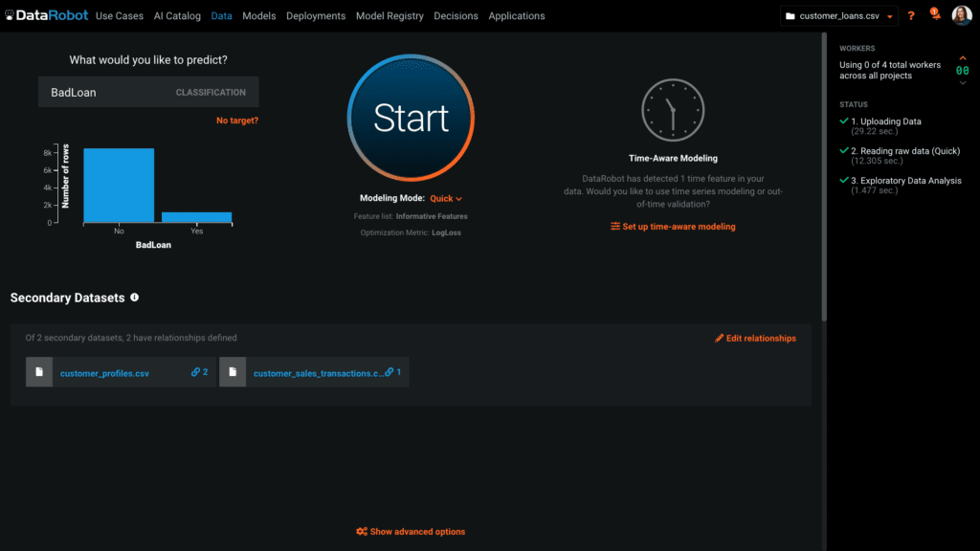Click Set up time-aware modeling
This screenshot has width=980, height=551.
pos(673,227)
